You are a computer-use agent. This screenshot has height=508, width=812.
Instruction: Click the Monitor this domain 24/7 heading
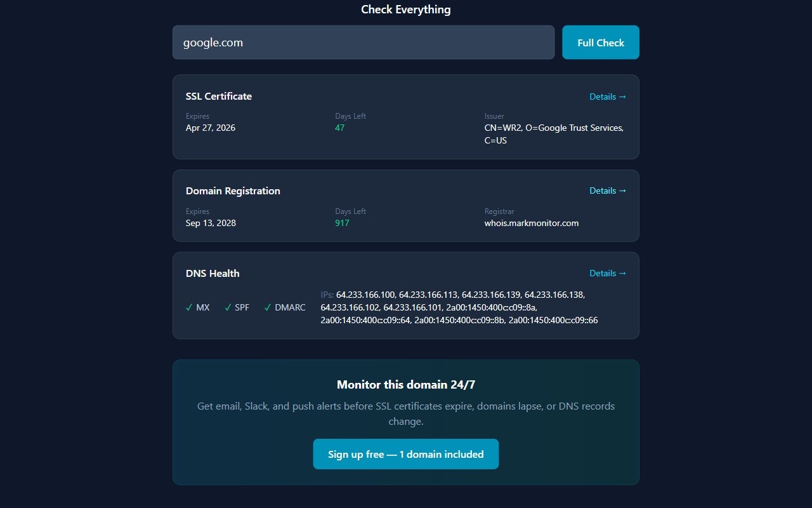point(406,385)
